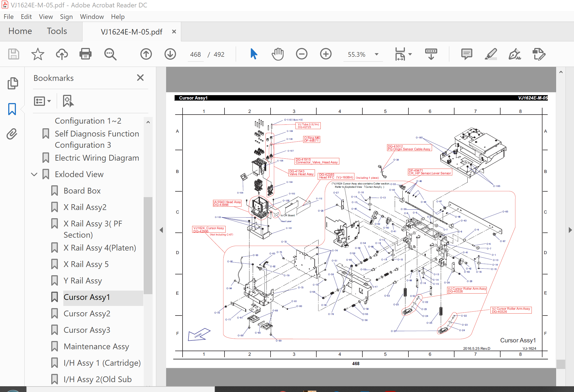574x392 pixels.
Task: Open the File menu
Action: coord(8,17)
